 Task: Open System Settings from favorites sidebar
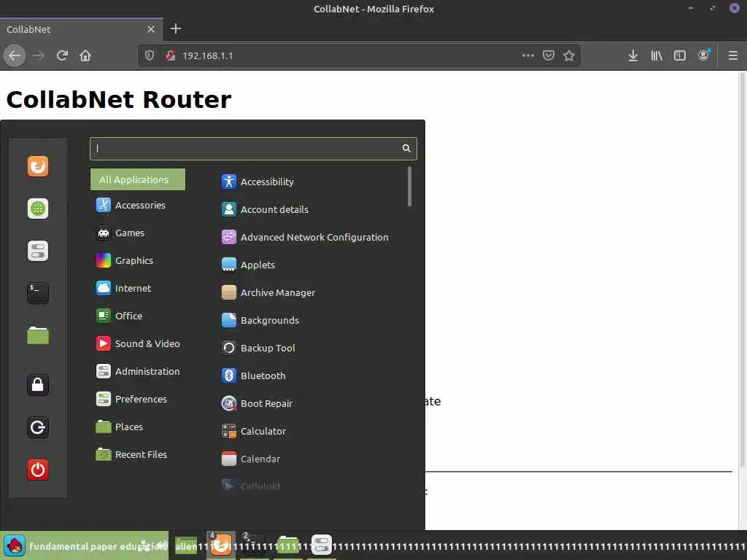click(x=38, y=251)
